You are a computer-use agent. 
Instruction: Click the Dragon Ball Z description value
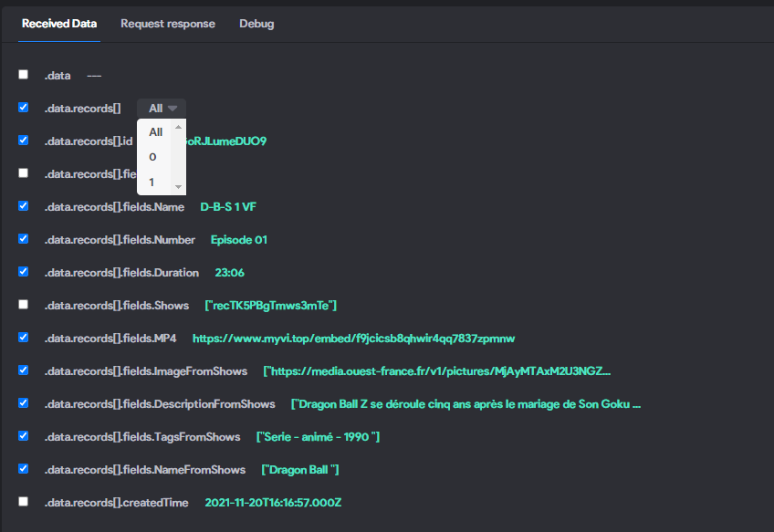pyautogui.click(x=465, y=404)
